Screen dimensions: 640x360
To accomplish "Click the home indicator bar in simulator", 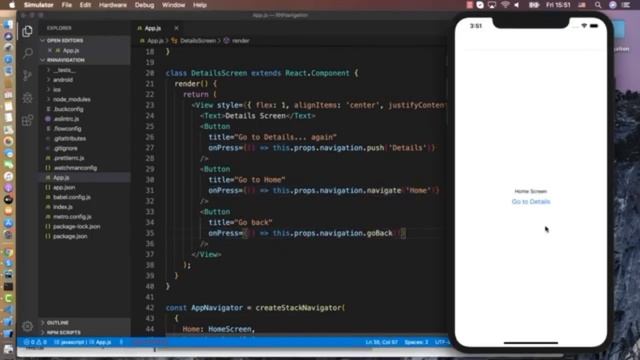I will pos(531,343).
